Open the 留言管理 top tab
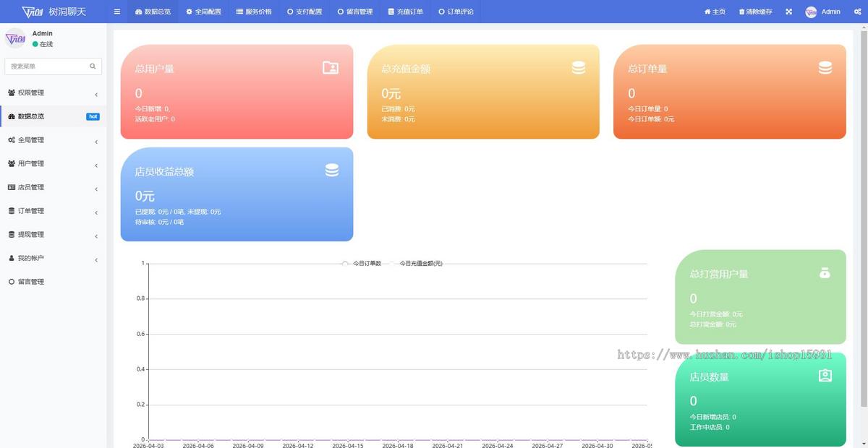The height and width of the screenshot is (448, 868). pos(355,12)
